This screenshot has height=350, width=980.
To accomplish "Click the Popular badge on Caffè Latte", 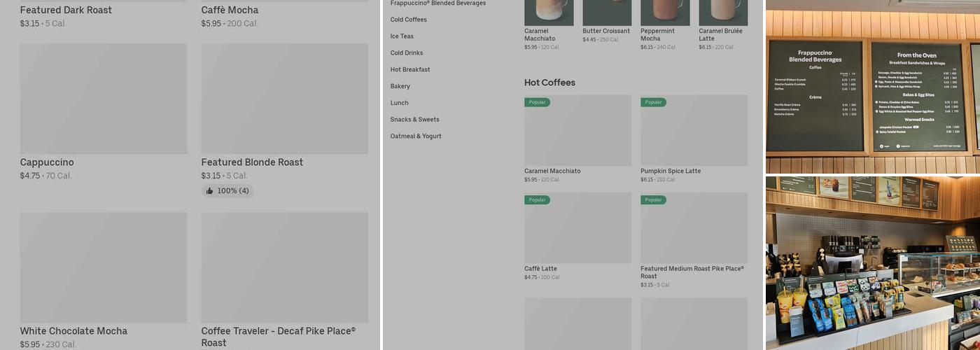I will (x=538, y=200).
